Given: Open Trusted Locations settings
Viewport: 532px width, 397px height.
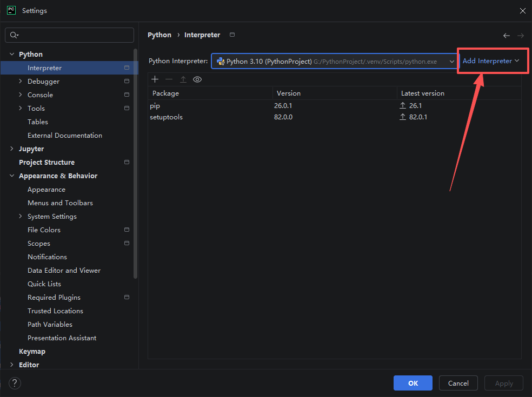Looking at the screenshot, I should tap(55, 311).
